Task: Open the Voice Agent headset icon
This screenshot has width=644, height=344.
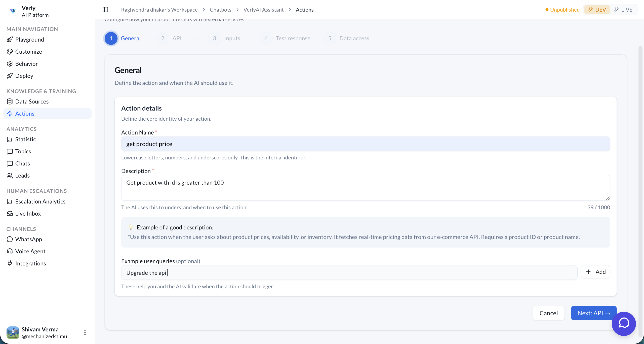Action: pos(10,251)
